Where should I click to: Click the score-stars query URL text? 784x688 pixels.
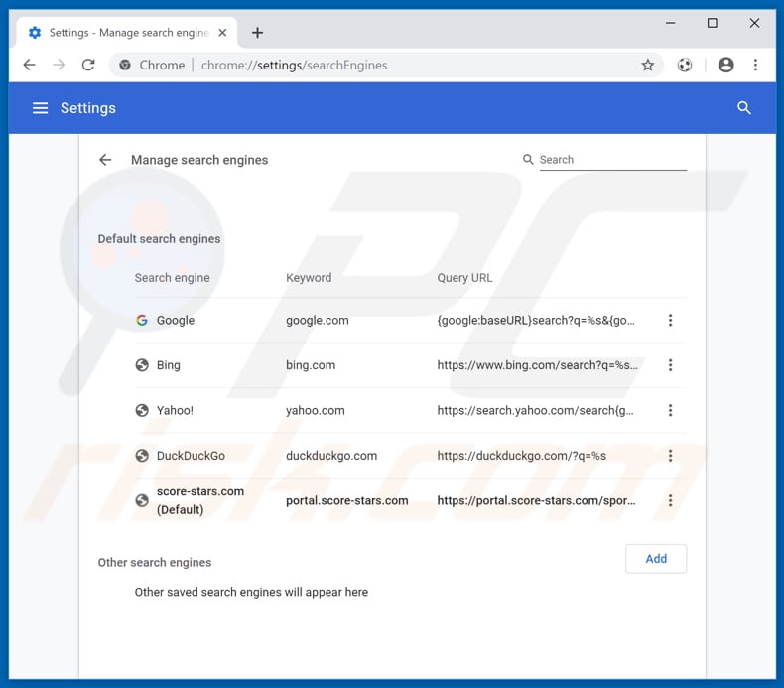pos(536,500)
